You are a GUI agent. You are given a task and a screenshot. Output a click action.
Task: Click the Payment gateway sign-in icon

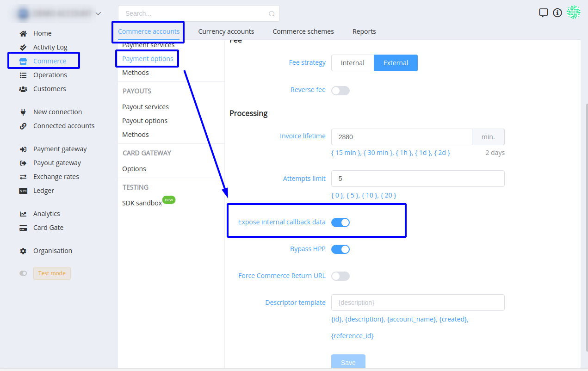[23, 149]
